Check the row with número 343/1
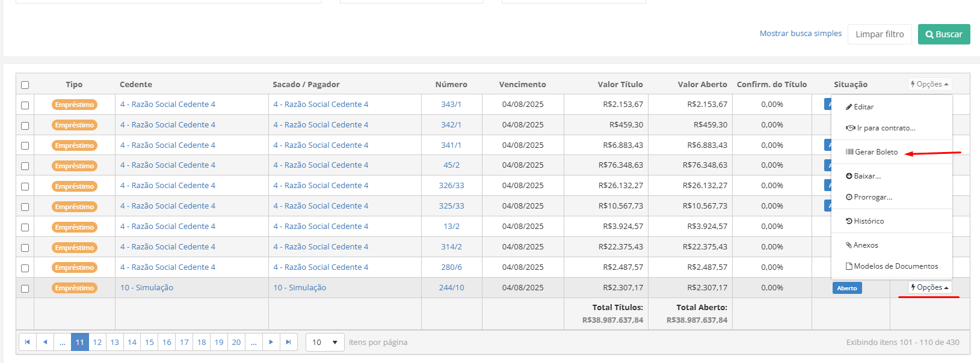Image resolution: width=980 pixels, height=363 pixels. pyautogui.click(x=25, y=105)
